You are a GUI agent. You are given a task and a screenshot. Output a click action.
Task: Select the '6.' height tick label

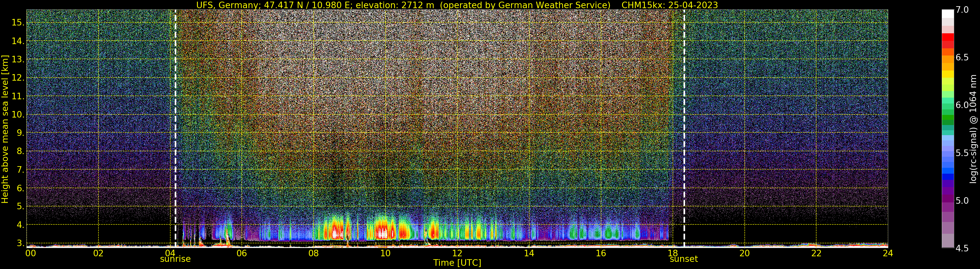20,188
